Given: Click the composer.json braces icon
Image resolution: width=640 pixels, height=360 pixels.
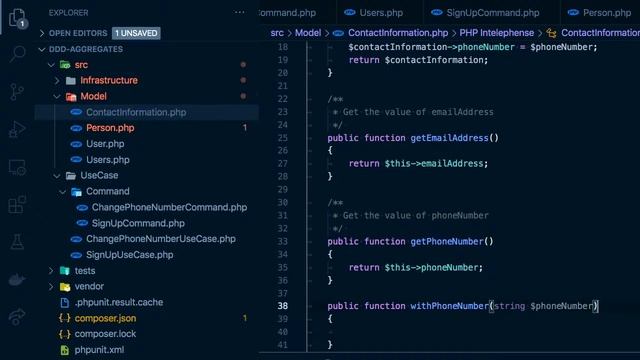Looking at the screenshot, I should point(64,318).
